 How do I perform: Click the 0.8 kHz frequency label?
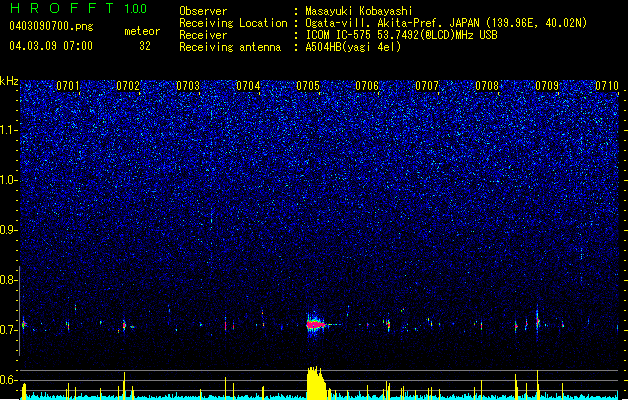pos(9,280)
